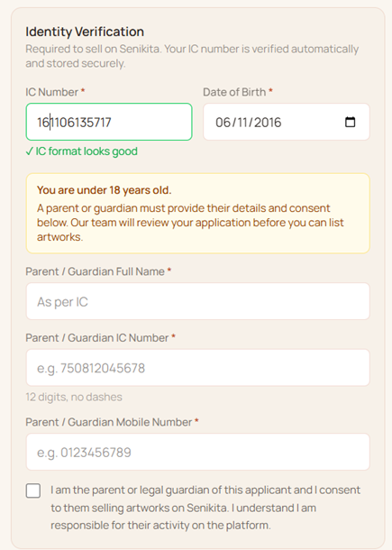Select the Parent / Guardian IC Number field
This screenshot has width=392, height=550.
coord(197,368)
